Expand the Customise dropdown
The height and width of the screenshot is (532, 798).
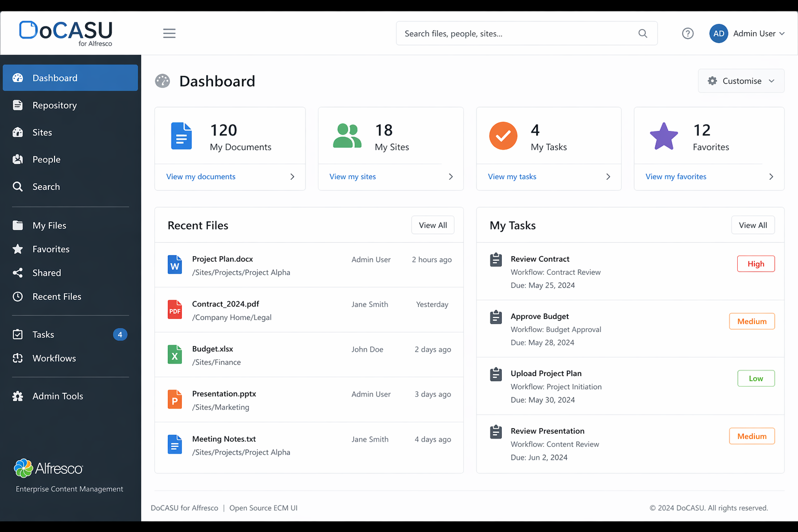[741, 81]
